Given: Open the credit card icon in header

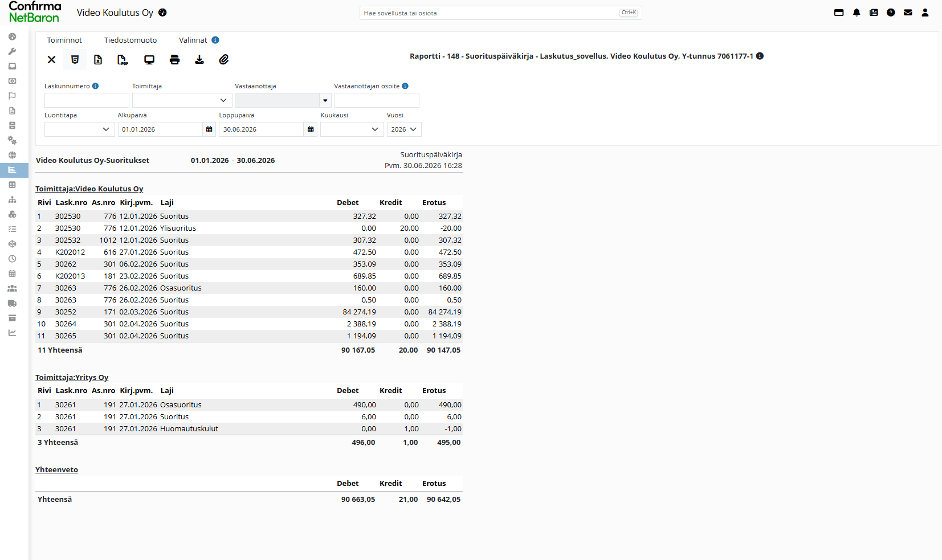Looking at the screenshot, I should [x=839, y=13].
